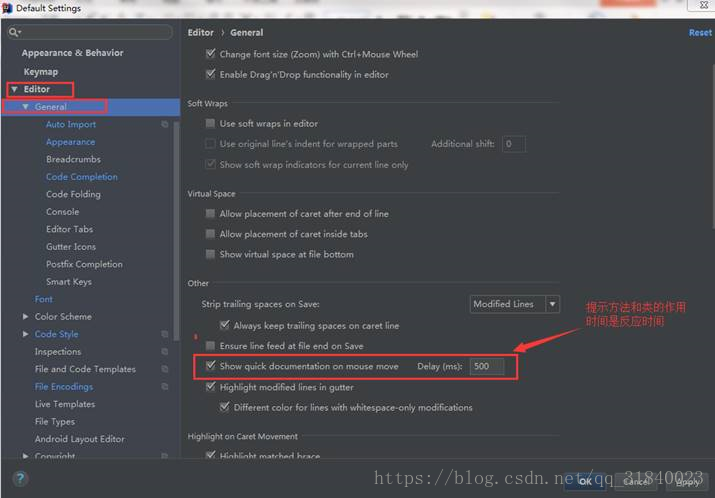The width and height of the screenshot is (715, 498).
Task: Open the Code Completion settings page
Action: 82,176
